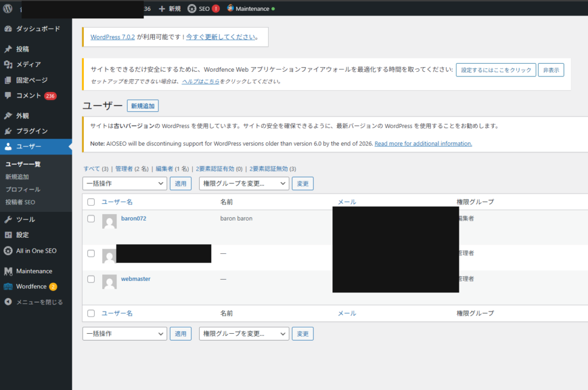Click the 新規追加 button beside ユーザー heading
This screenshot has width=588, height=390.
point(143,106)
